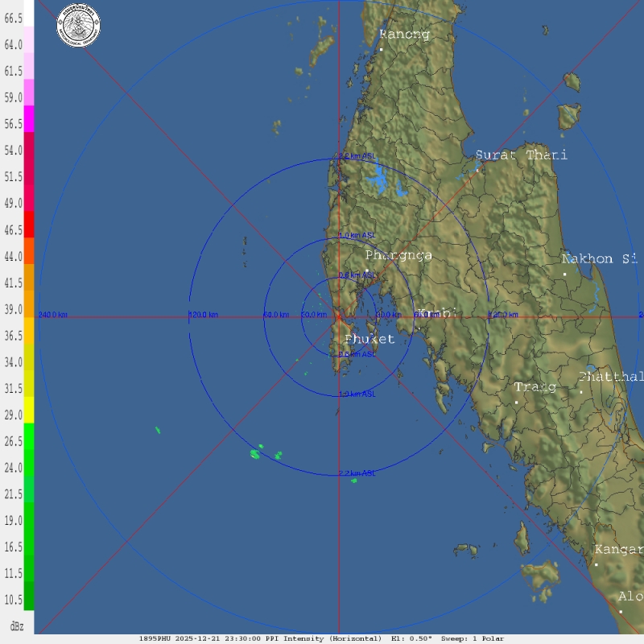Select the Phuket map label
Viewport: 644px width, 644px height.
pyautogui.click(x=369, y=339)
